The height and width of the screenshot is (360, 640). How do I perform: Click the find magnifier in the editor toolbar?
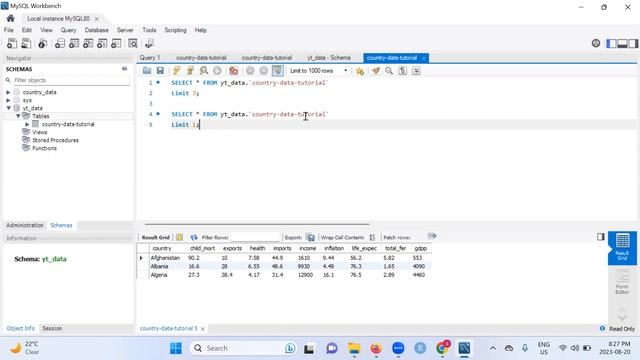[x=389, y=71]
